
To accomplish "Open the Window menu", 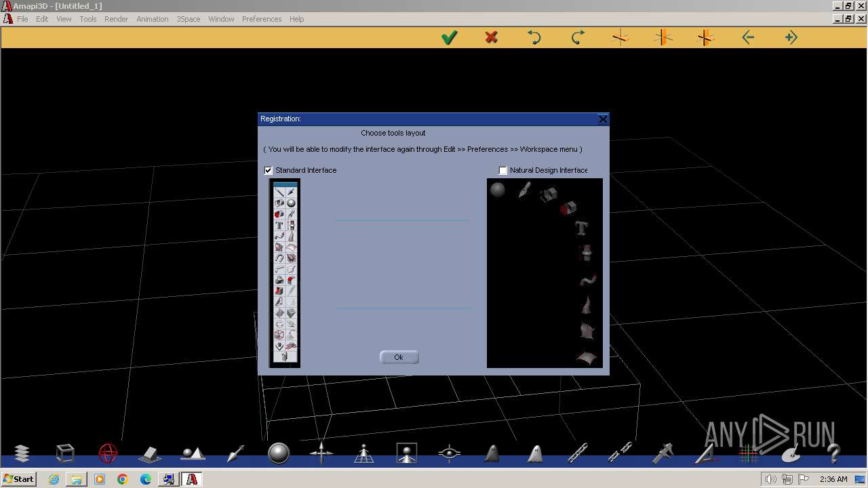I will (221, 19).
